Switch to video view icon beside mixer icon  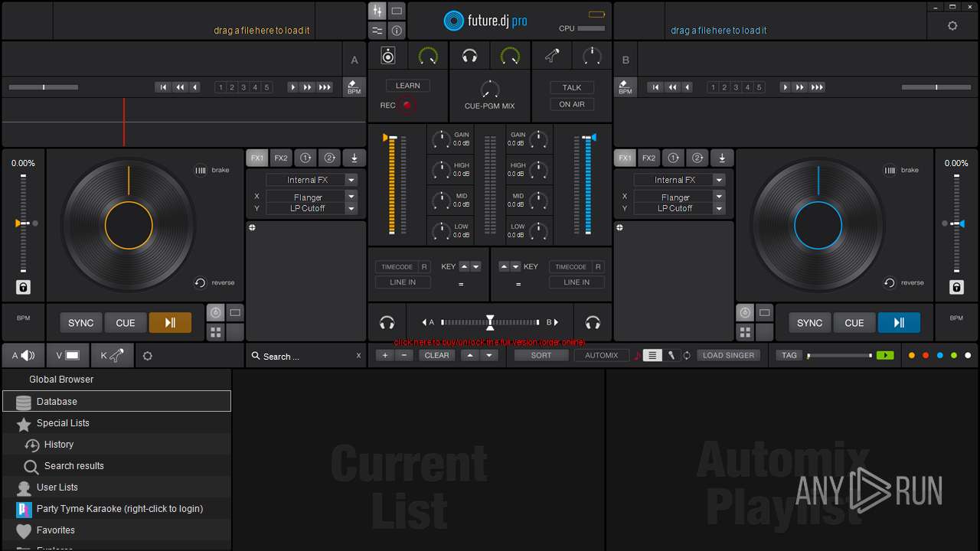pyautogui.click(x=397, y=11)
